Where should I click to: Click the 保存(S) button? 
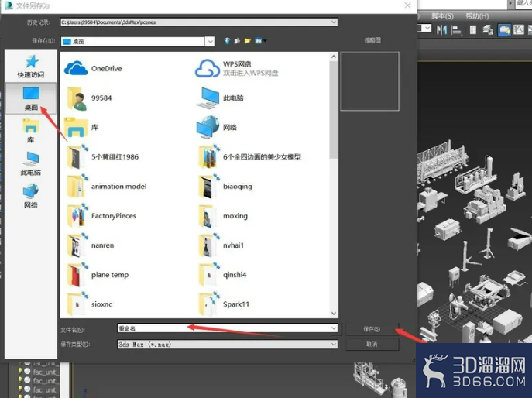click(x=372, y=329)
